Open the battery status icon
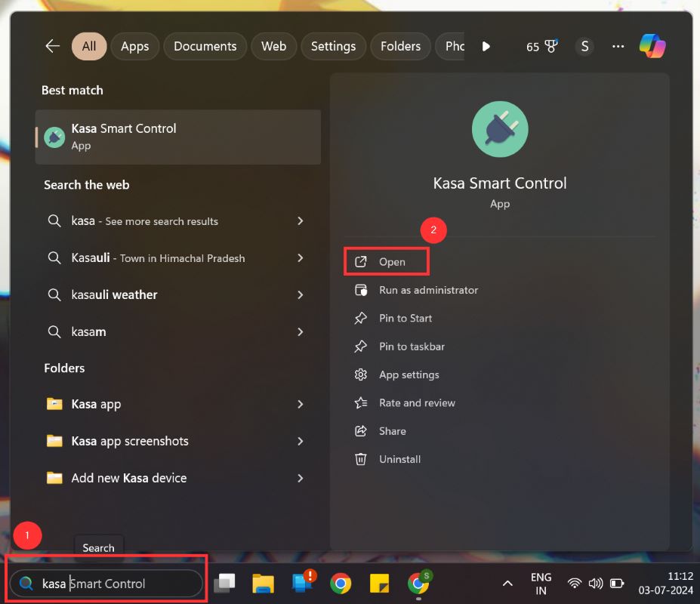Screen dimensions: 700x604 617,583
